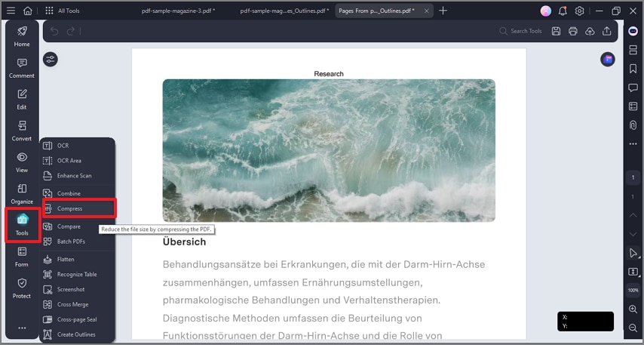This screenshot has height=345, width=644.
Task: Choose Compare from Tools menu
Action: point(77,226)
